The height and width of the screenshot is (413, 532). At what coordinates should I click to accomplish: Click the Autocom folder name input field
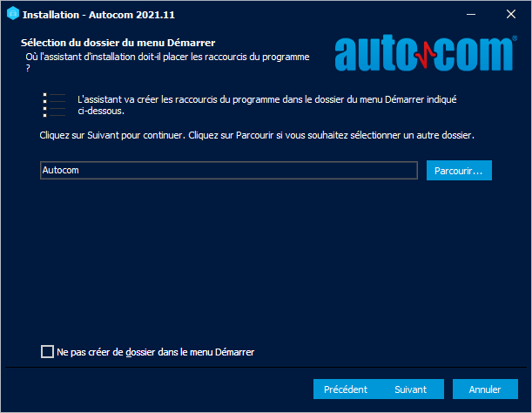pyautogui.click(x=229, y=170)
